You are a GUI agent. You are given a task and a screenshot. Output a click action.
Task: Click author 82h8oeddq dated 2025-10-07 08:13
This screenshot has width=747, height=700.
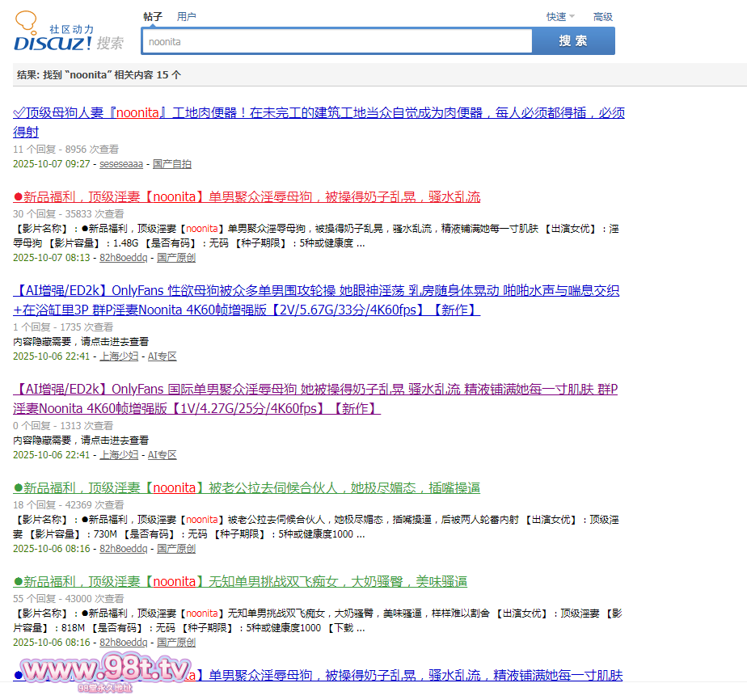tap(123, 258)
